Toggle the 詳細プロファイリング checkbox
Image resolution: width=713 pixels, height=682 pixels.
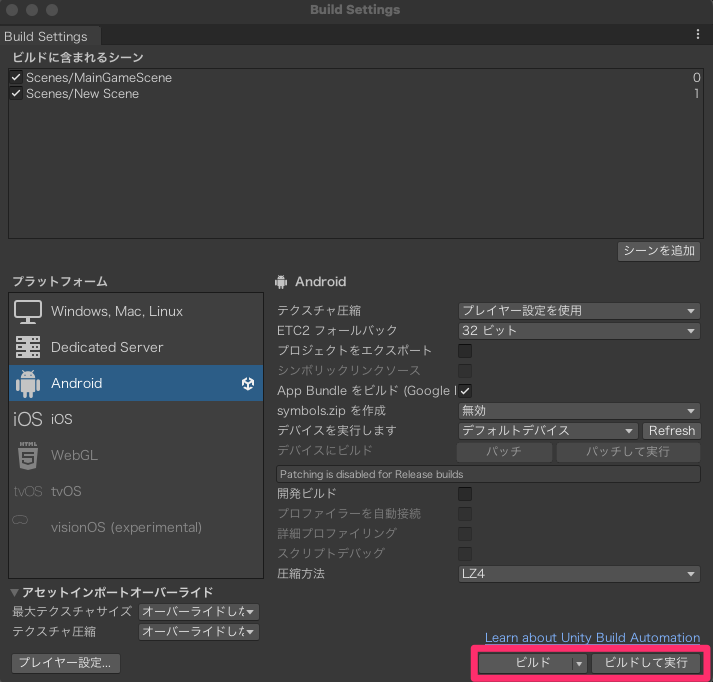[x=465, y=534]
